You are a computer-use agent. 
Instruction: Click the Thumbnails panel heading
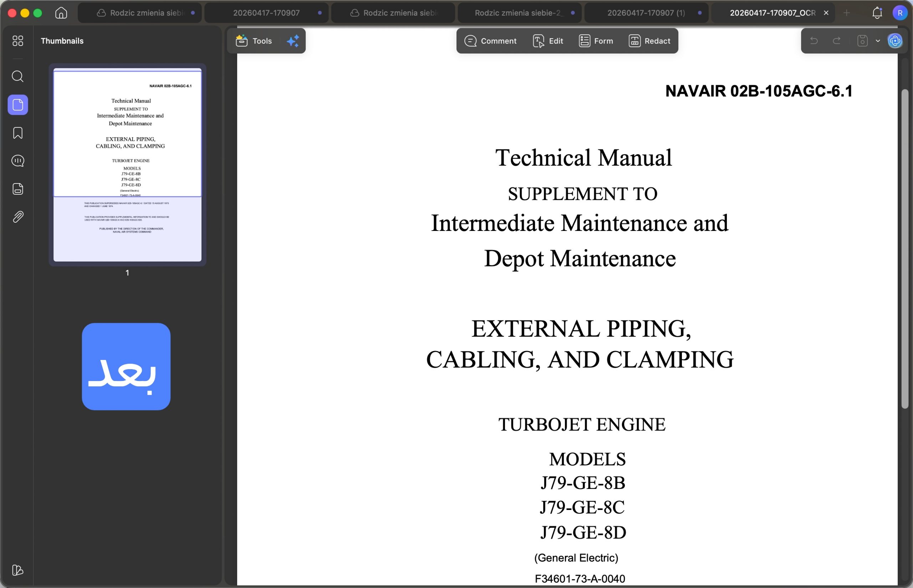click(x=62, y=41)
